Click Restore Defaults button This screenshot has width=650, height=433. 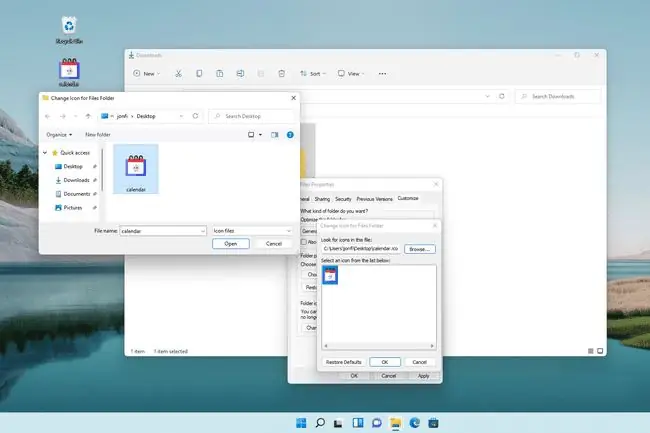point(343,362)
